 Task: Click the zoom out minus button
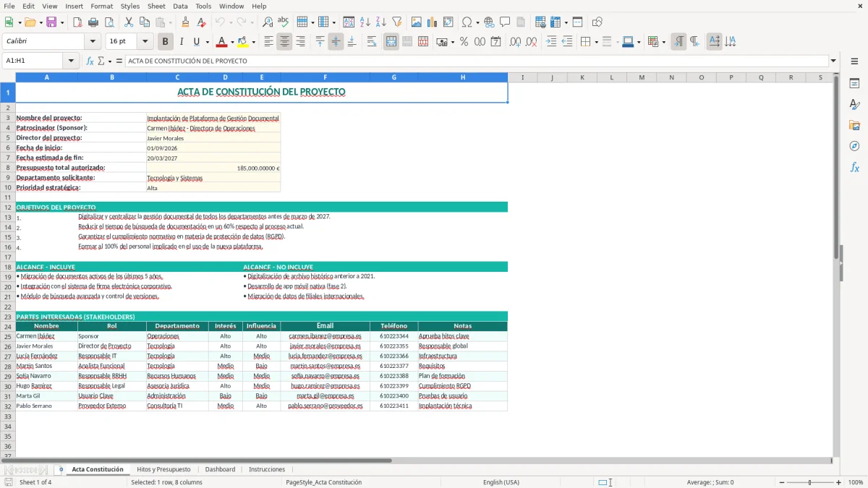[x=782, y=482]
